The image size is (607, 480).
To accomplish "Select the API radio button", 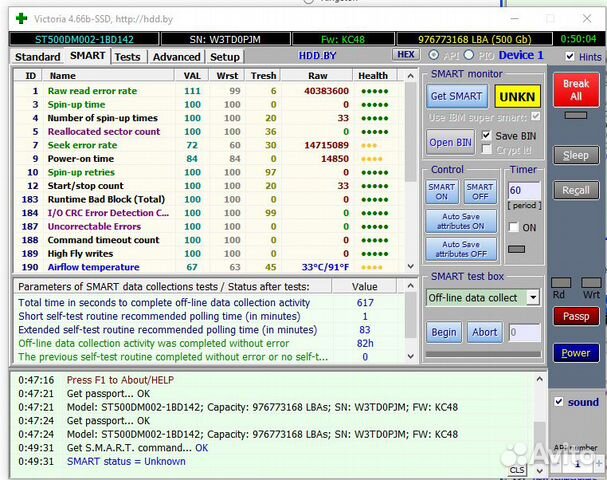I will [x=434, y=55].
